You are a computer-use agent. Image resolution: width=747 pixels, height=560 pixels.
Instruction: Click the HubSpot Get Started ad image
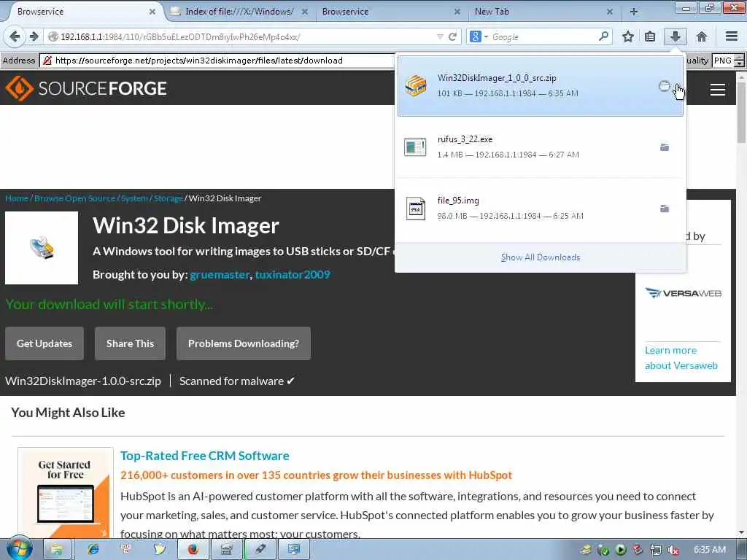click(x=66, y=493)
